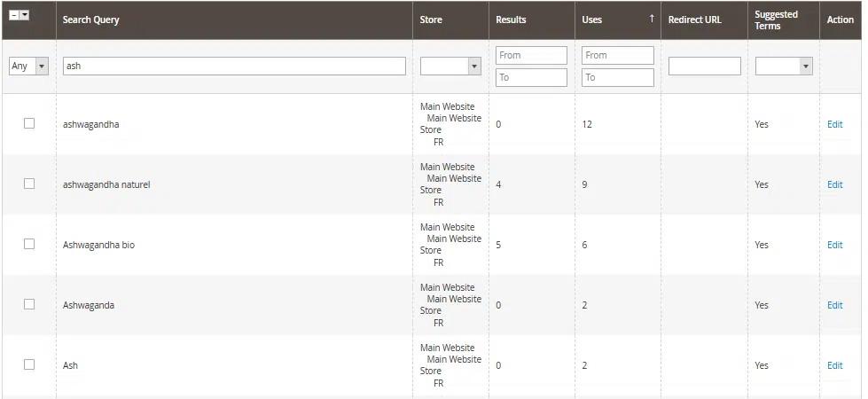
Task: Sort by Uses column arrow
Action: pos(652,20)
